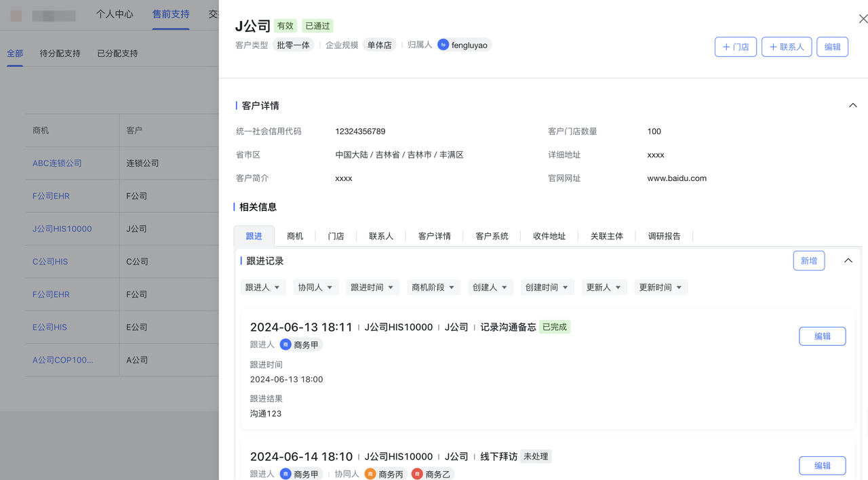The width and height of the screenshot is (868, 480).
Task: Select the 待分配支持 tab
Action: coord(60,53)
